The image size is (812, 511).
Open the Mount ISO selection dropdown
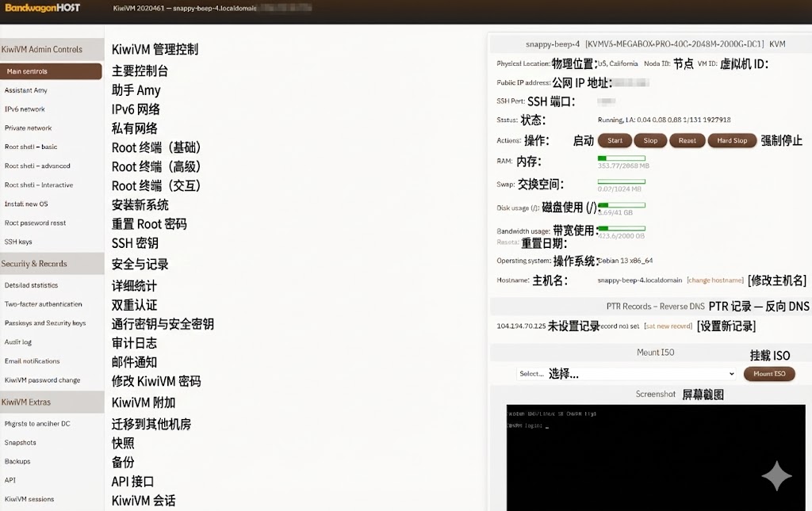(626, 373)
